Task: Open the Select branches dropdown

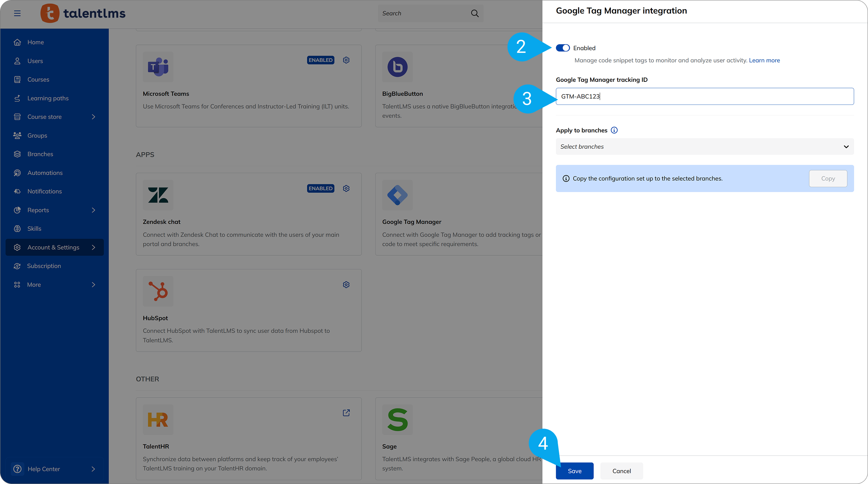Action: [704, 147]
